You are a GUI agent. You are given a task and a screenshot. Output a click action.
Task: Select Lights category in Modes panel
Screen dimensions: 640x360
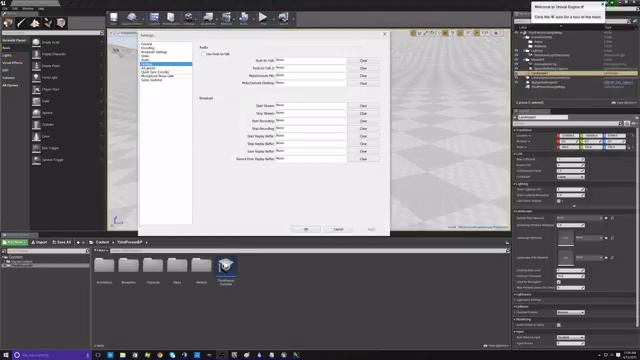(x=7, y=56)
